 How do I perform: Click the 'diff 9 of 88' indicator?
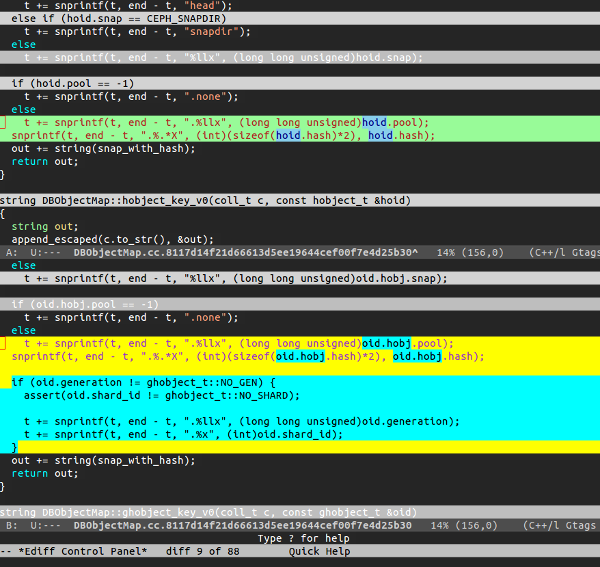(202, 551)
